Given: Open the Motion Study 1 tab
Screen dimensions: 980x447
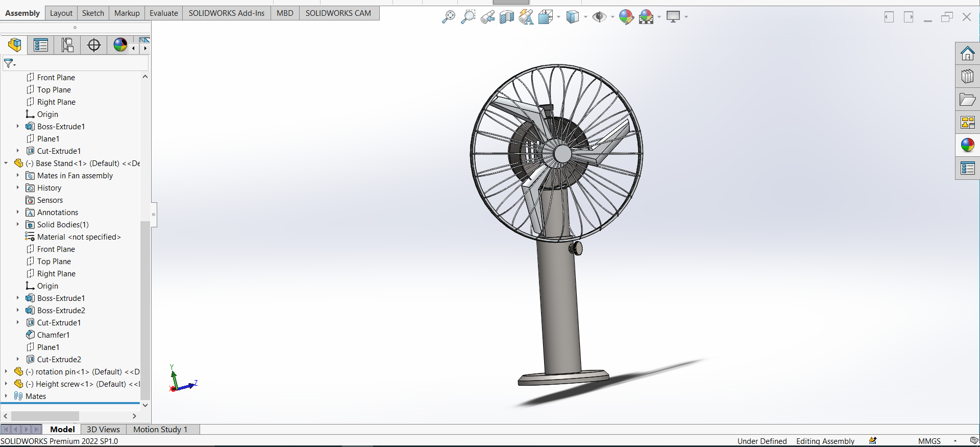Looking at the screenshot, I should click(x=160, y=430).
